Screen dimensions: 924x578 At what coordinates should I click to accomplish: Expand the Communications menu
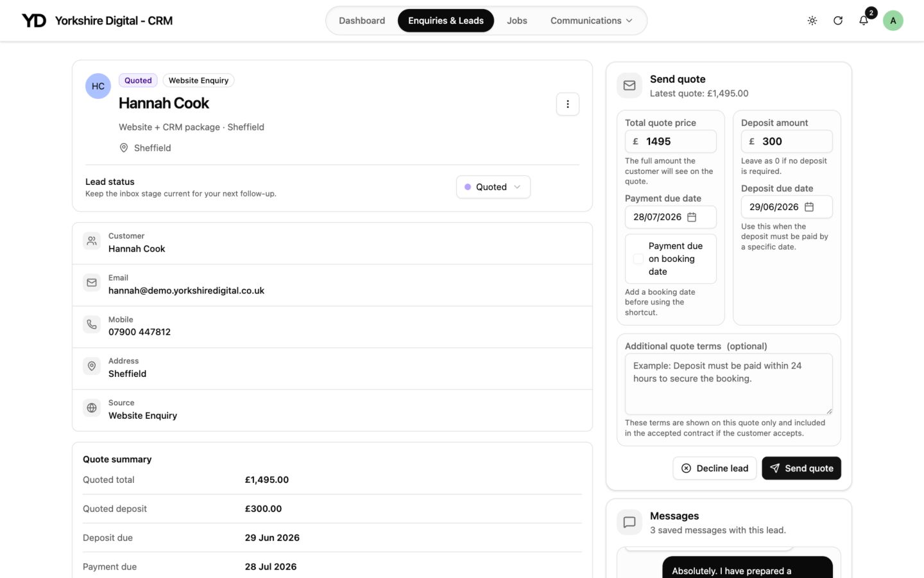tap(592, 21)
